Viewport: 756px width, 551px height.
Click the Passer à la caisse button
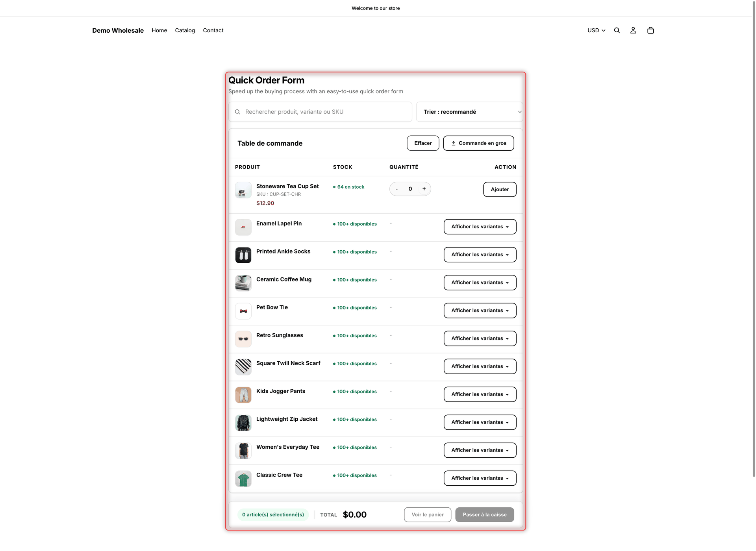point(485,515)
